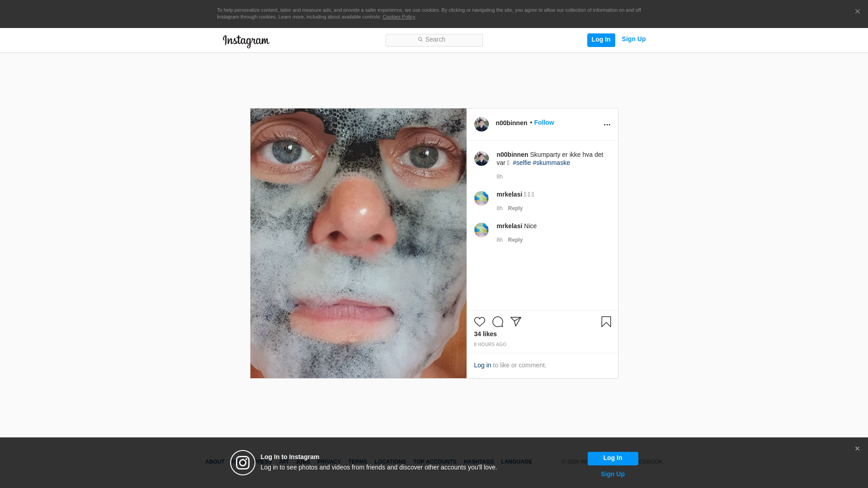
Task: Click Log In button in bottom banner
Action: tap(613, 458)
